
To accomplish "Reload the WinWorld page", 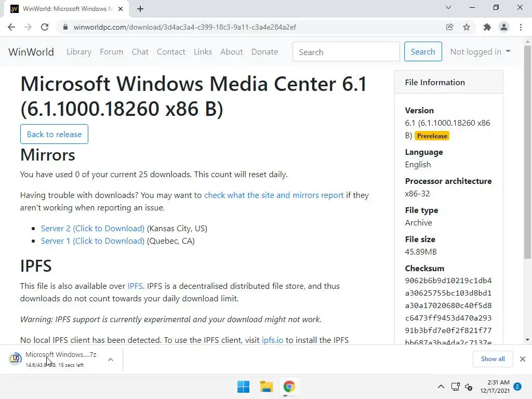I will point(45,27).
